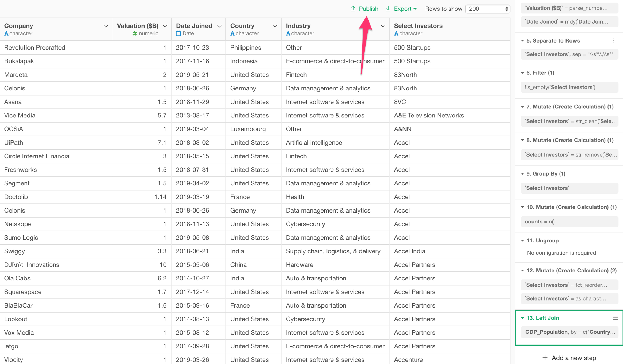Click the Publish upload icon
The height and width of the screenshot is (364, 623).
pyautogui.click(x=353, y=9)
